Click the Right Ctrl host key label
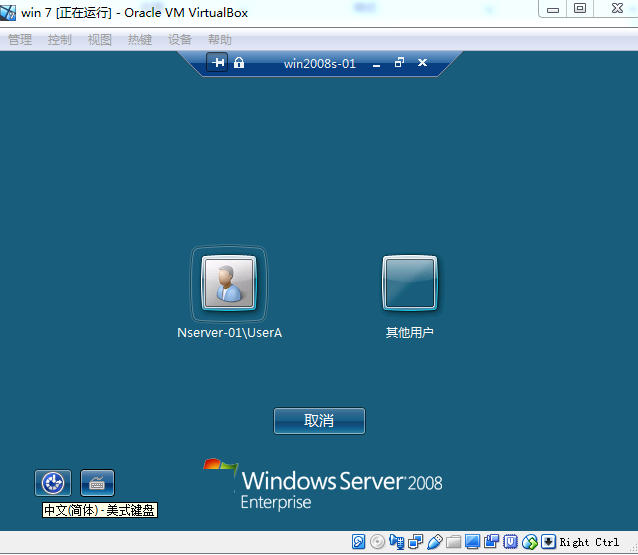Viewport: 638px width, 555px height. (x=589, y=542)
